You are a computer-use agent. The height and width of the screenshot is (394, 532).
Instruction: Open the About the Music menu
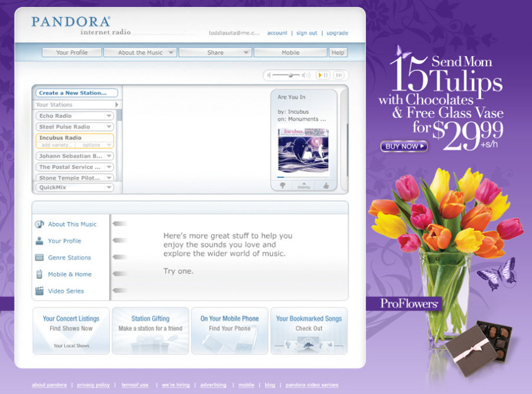pos(141,53)
